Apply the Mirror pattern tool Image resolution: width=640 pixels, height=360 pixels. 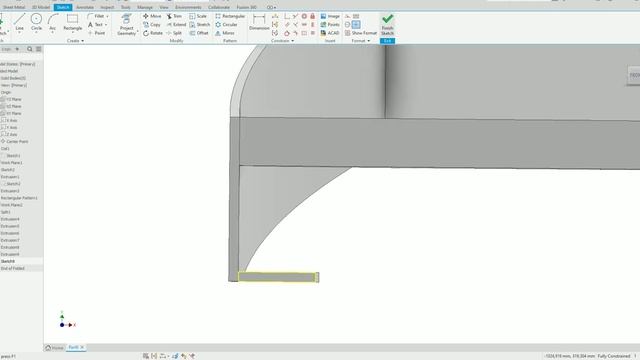(x=225, y=33)
